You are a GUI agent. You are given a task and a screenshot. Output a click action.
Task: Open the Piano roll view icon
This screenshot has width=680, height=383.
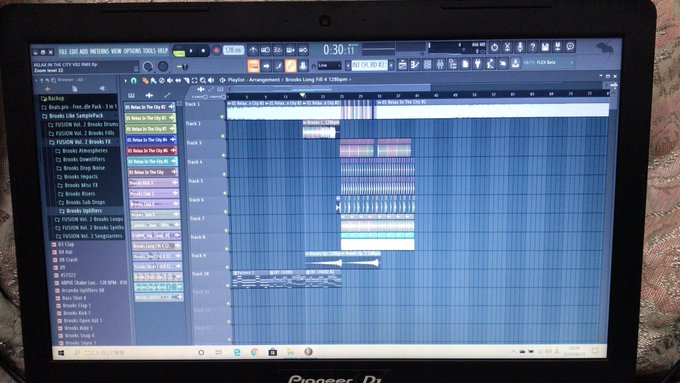[415, 65]
